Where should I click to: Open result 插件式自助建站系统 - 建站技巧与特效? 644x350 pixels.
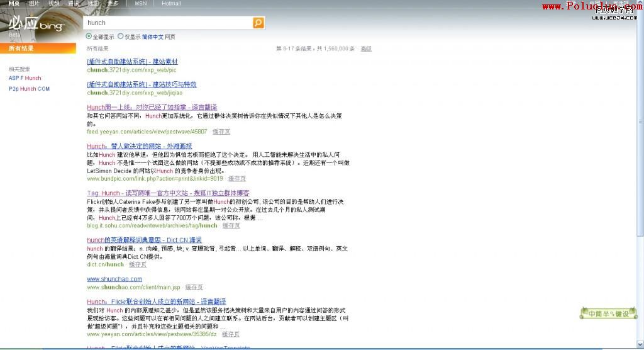point(142,84)
